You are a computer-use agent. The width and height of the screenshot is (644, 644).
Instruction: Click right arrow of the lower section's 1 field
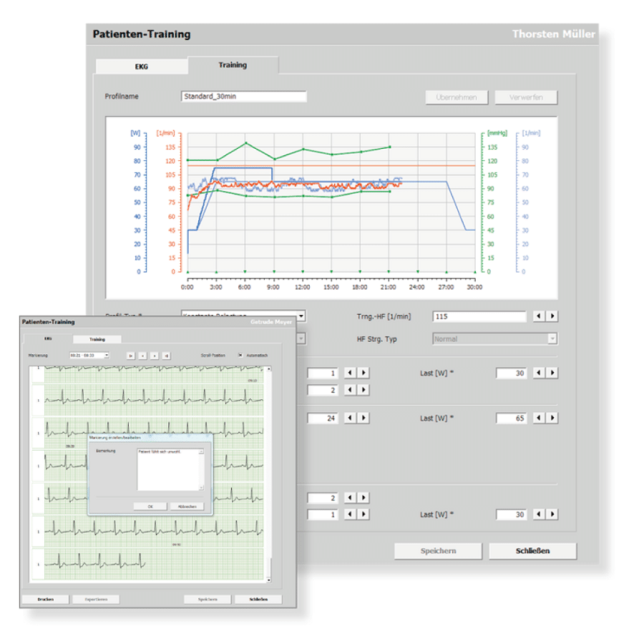point(364,514)
